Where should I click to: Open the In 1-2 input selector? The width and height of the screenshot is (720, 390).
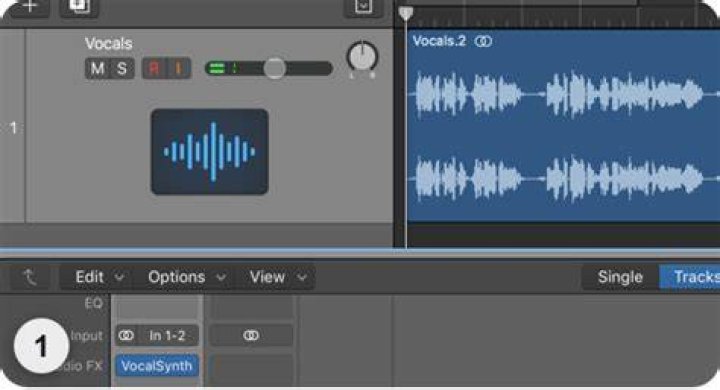pyautogui.click(x=167, y=336)
